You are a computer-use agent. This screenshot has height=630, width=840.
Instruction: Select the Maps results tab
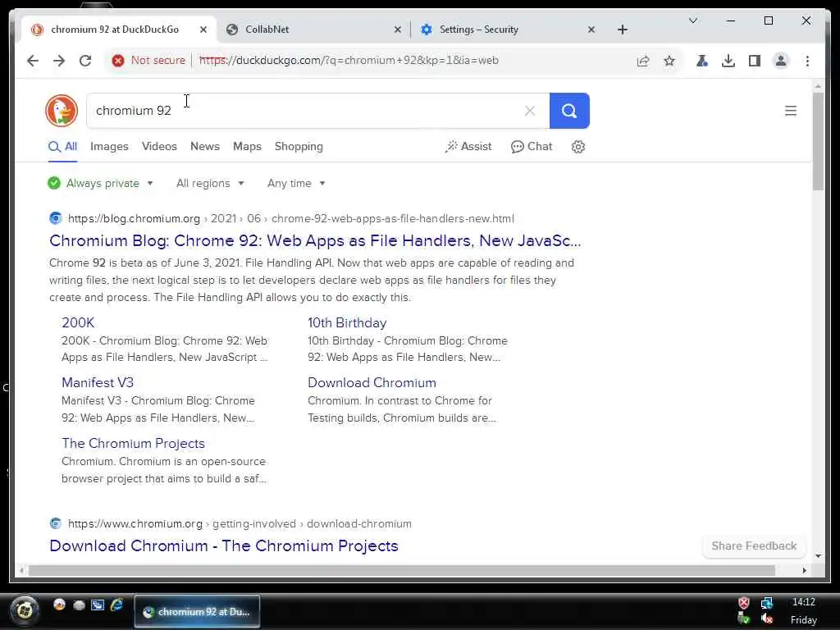[247, 147]
